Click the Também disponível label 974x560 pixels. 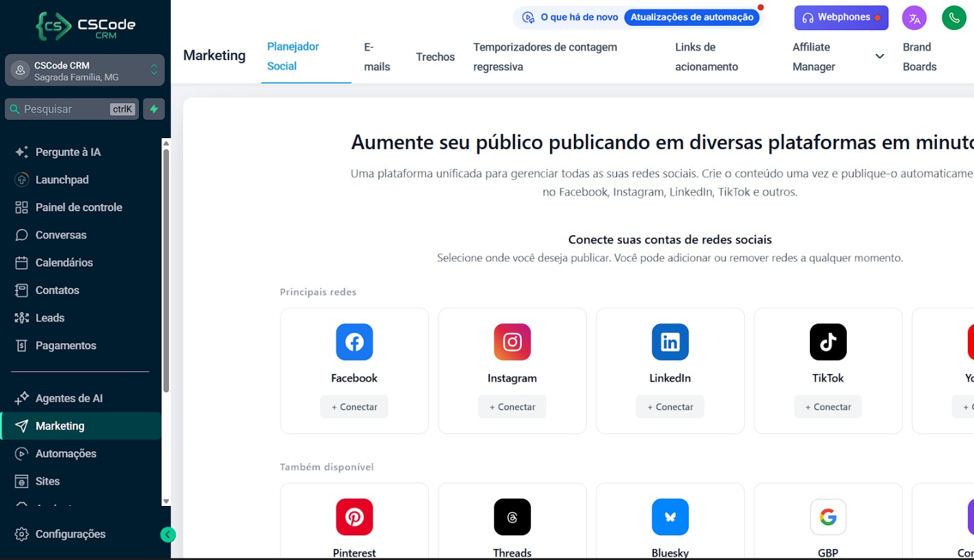tap(327, 467)
